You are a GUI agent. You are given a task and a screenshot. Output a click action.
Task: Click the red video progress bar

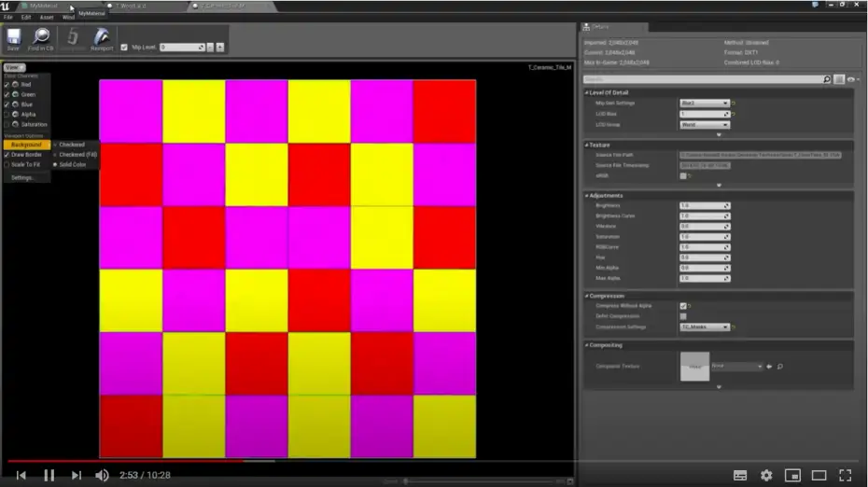point(125,461)
